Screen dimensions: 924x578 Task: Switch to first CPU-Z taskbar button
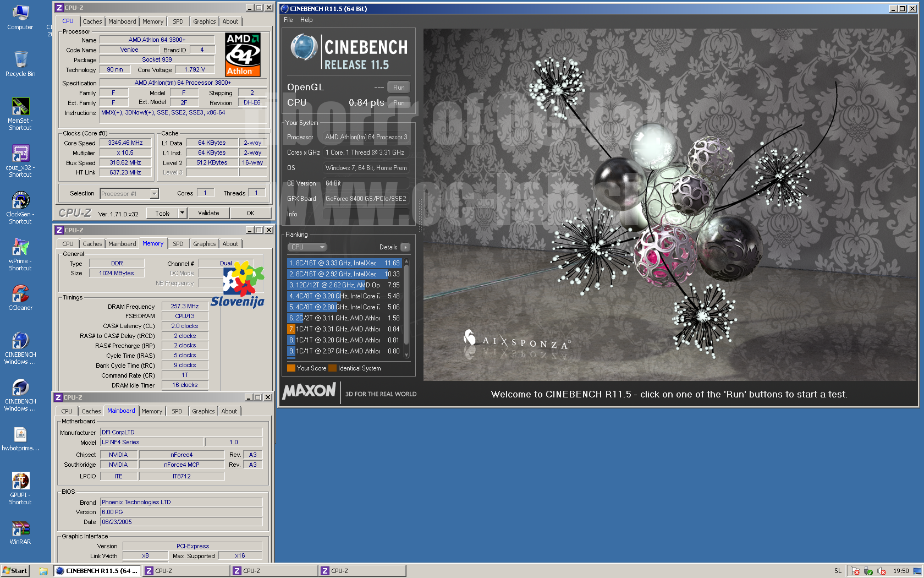(186, 571)
